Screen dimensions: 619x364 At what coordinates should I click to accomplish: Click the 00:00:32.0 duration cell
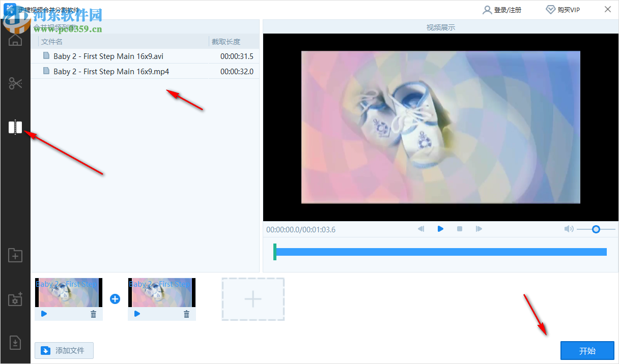point(237,72)
